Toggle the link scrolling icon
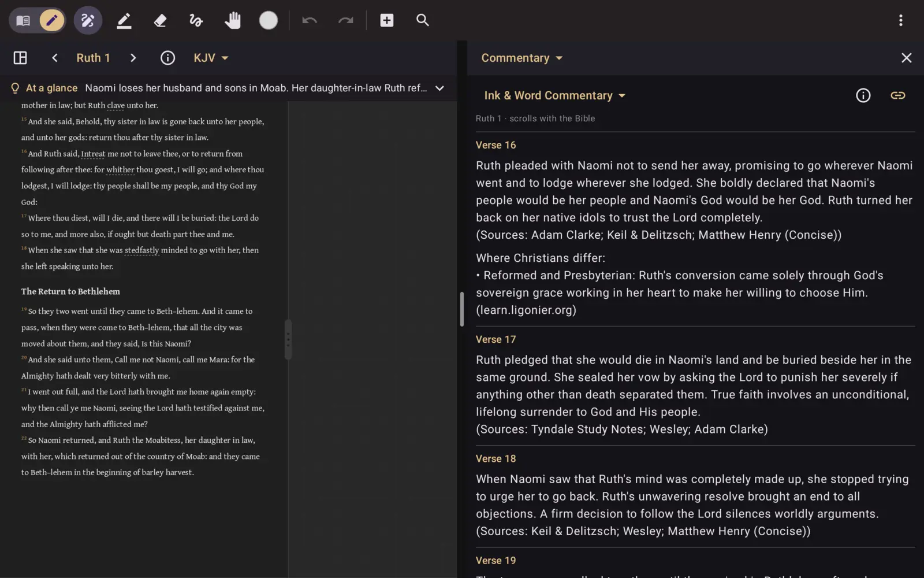This screenshot has height=578, width=924. [x=897, y=95]
